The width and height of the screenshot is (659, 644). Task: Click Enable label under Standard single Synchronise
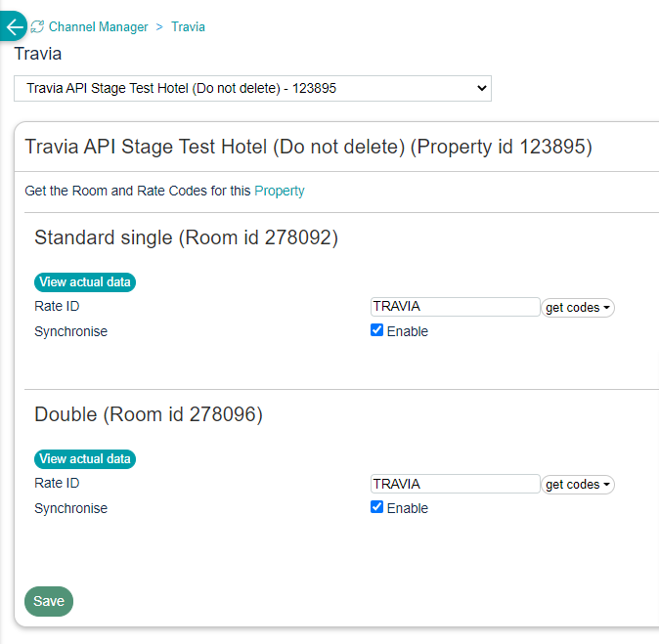point(408,331)
